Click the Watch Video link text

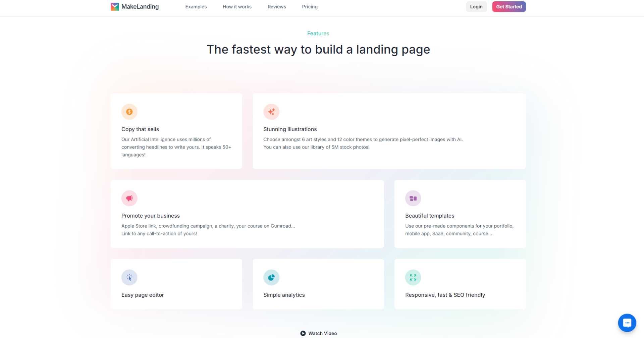(322, 333)
